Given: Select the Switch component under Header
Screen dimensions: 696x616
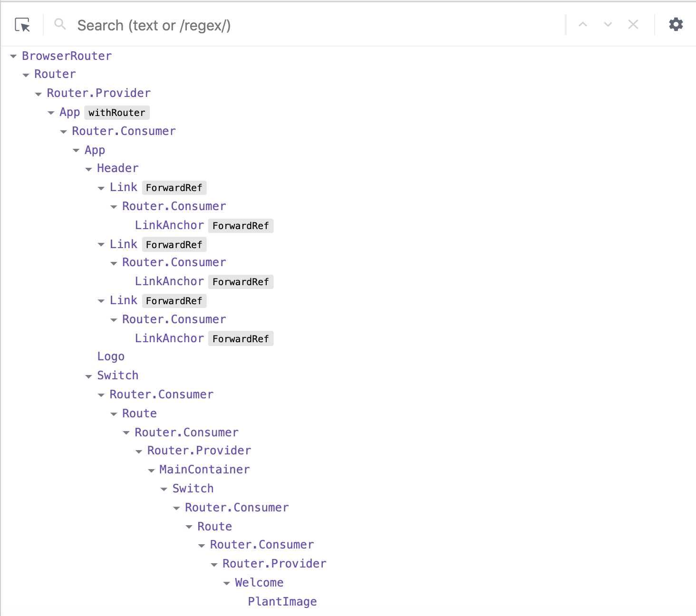Looking at the screenshot, I should tap(117, 375).
